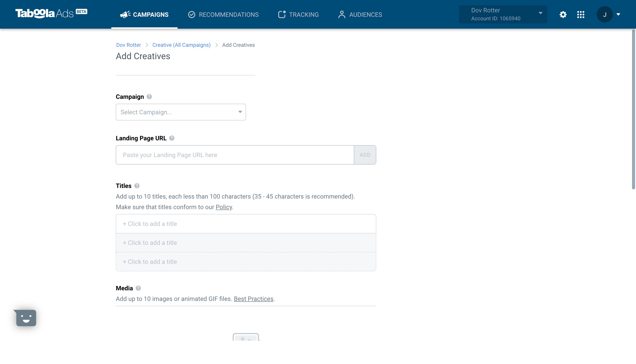The height and width of the screenshot is (364, 636).
Task: Click the Settings gear icon
Action: coord(563,14)
